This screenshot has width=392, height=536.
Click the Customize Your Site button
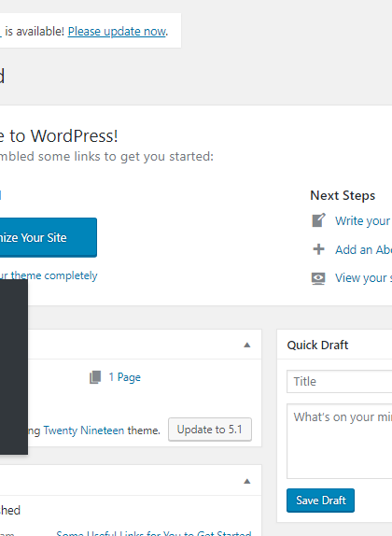(x=49, y=237)
